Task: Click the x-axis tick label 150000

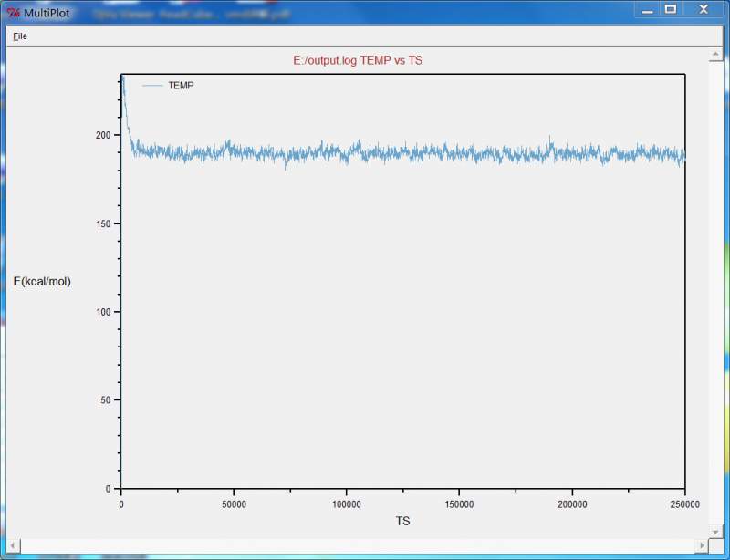Action: [459, 504]
